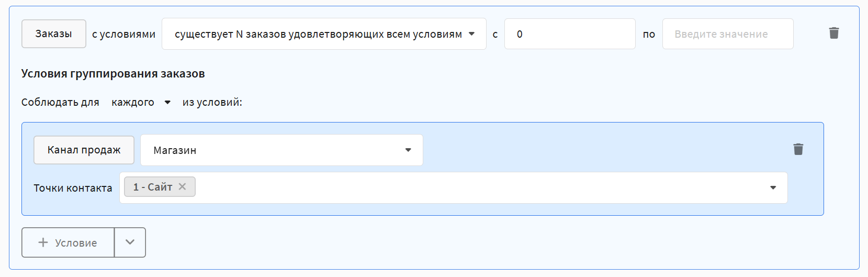Image resolution: width=868 pixels, height=277 pixels.
Task: Open the Магазин dropdown
Action: coord(281,150)
